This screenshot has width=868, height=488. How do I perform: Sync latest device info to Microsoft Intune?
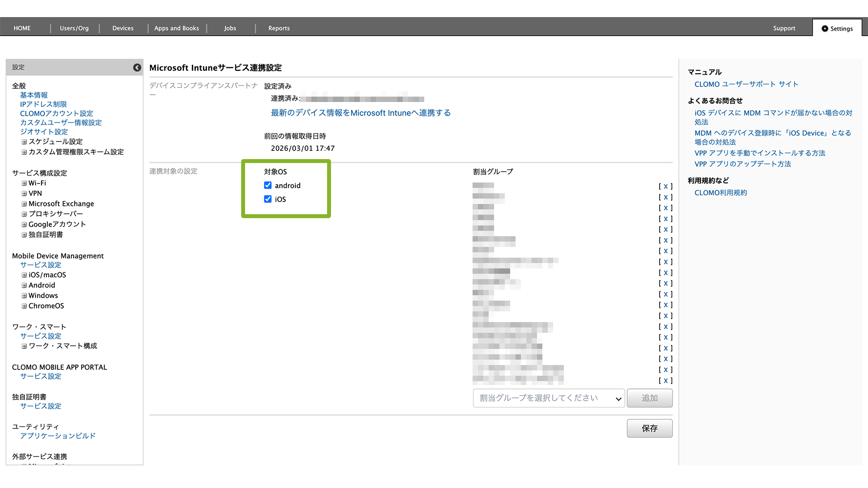pyautogui.click(x=361, y=113)
